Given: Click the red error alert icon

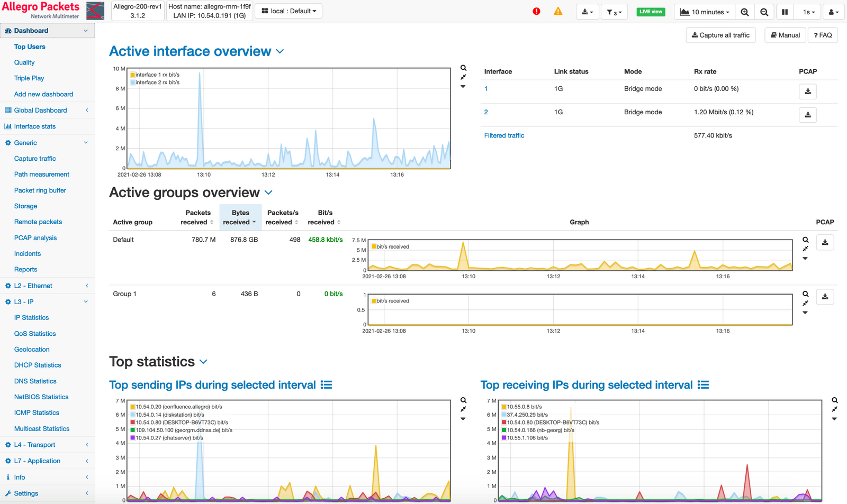Looking at the screenshot, I should coord(536,11).
